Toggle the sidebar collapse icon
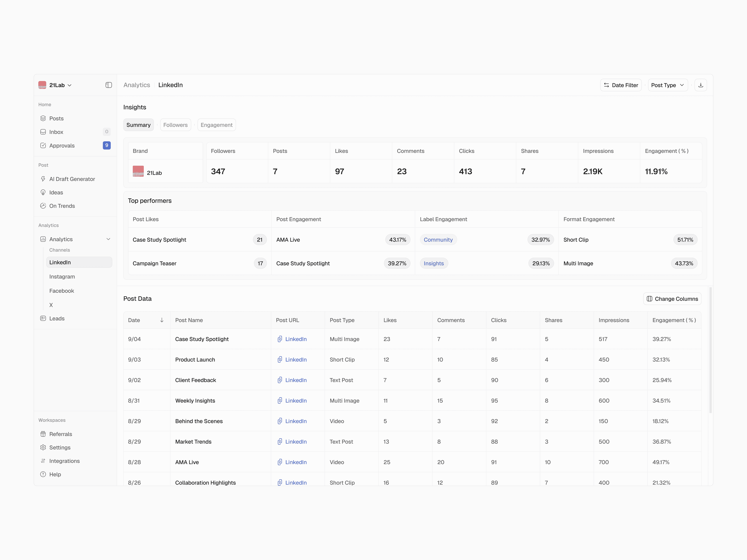Viewport: 747px width, 560px height. (108, 85)
